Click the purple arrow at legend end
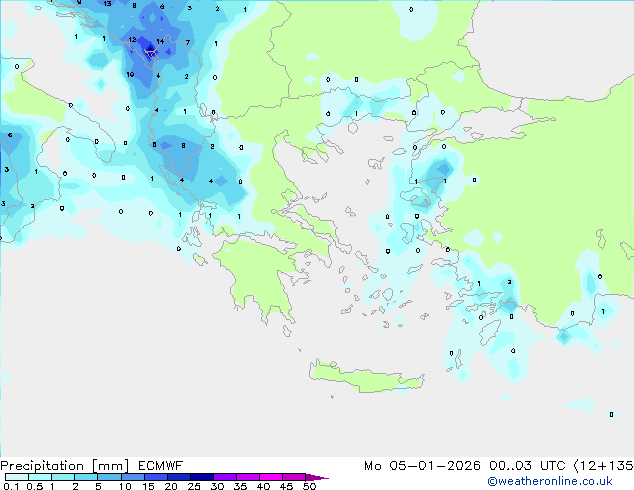634x490 pixels. coord(317,477)
